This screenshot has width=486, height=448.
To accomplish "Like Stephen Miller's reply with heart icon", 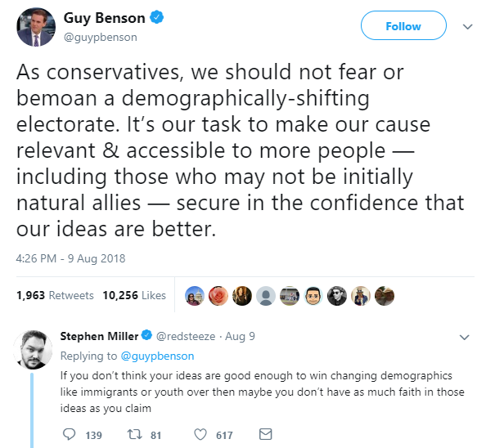I will (x=200, y=435).
